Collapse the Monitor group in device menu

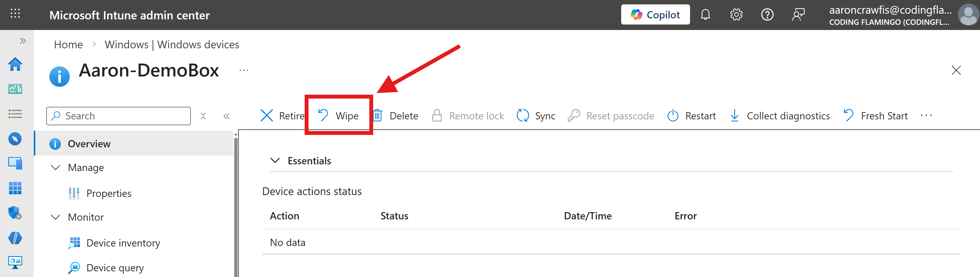(x=55, y=217)
